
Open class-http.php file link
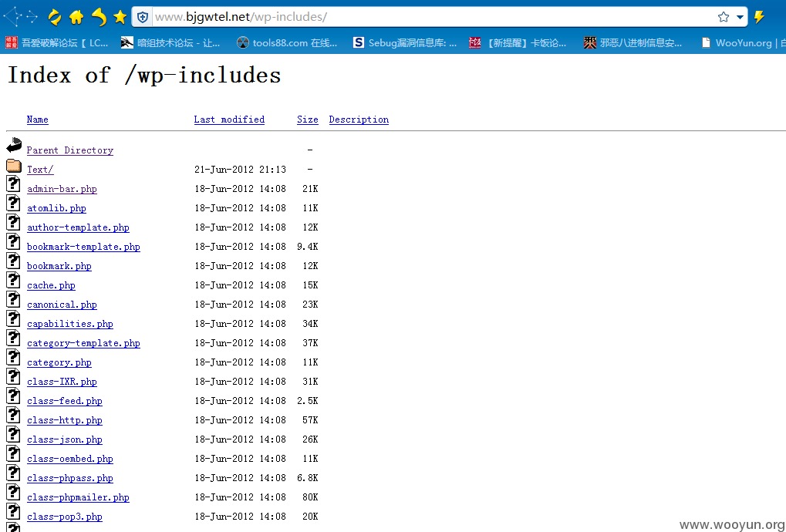click(65, 420)
